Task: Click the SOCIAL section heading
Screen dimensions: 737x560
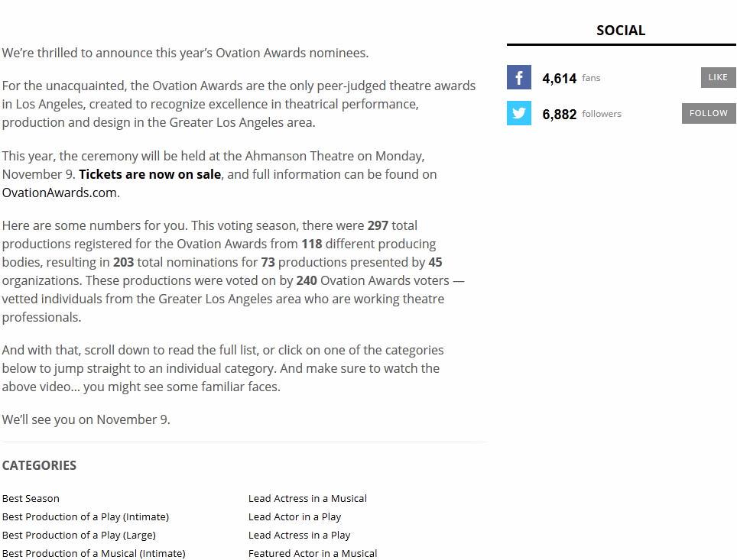Action: click(621, 31)
